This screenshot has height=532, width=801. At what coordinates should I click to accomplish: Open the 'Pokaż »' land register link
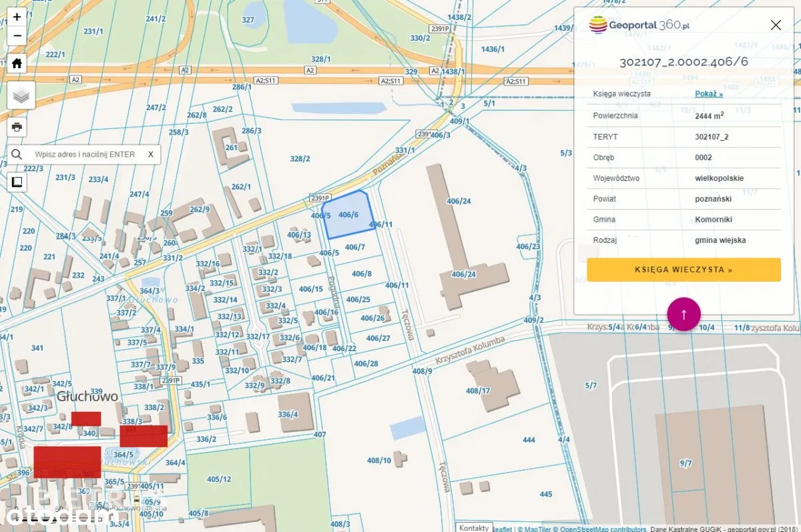click(708, 94)
